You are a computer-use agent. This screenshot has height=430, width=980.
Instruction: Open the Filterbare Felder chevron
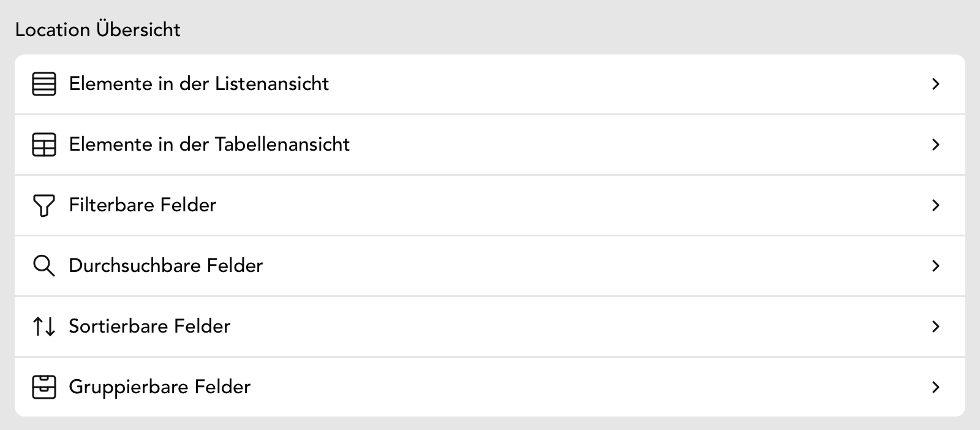click(x=935, y=205)
